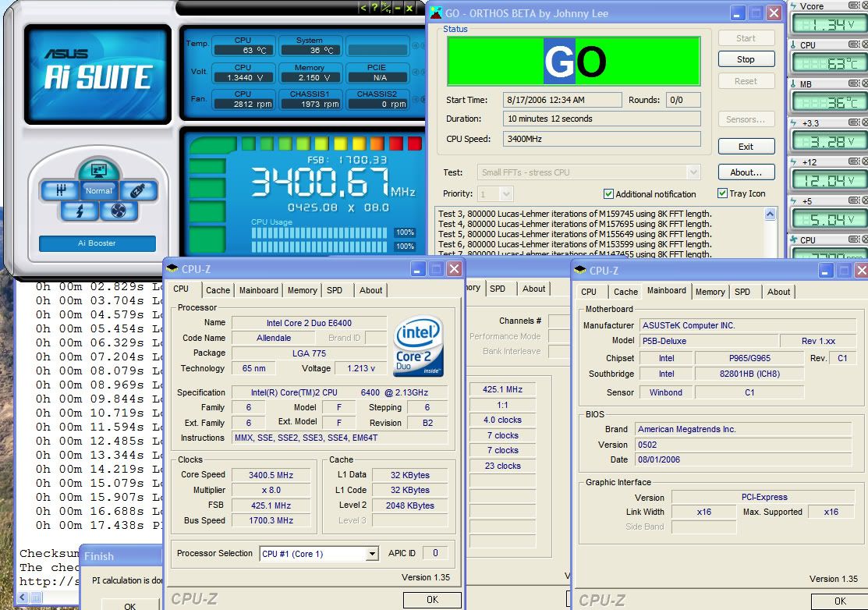This screenshot has width=868, height=610.
Task: Click the '<' arrow icon in AI Suite's top bar
Action: [363, 8]
